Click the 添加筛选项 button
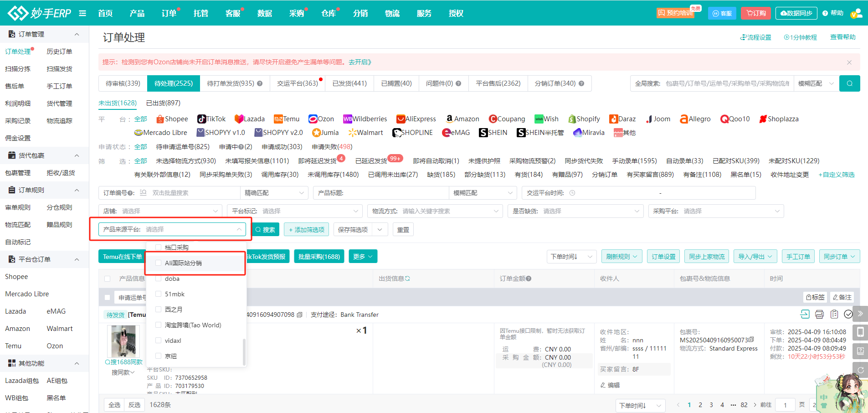This screenshot has width=868, height=413. (x=307, y=229)
